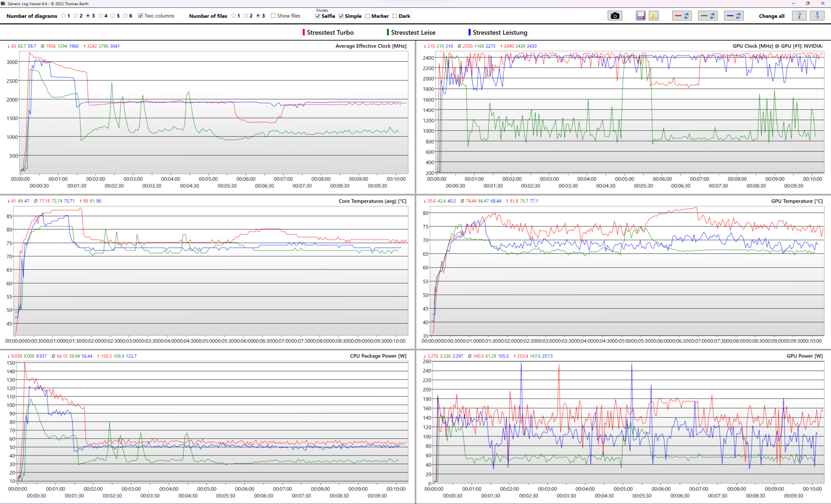The image size is (831, 504).
Task: Click the camera screenshot icon
Action: click(615, 16)
